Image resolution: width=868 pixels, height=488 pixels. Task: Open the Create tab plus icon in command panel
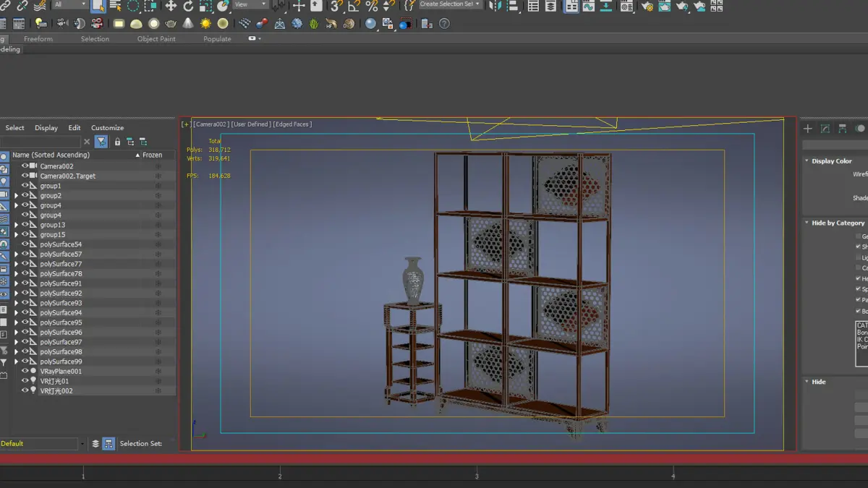click(x=808, y=128)
